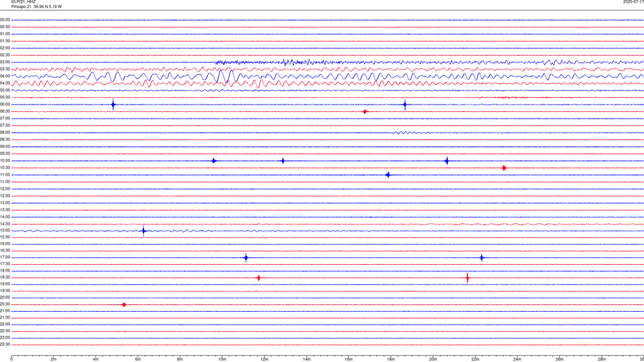The height and width of the screenshot is (362, 644).
Task: Click the blue spike on the 15:00 trace
Action: click(x=144, y=231)
